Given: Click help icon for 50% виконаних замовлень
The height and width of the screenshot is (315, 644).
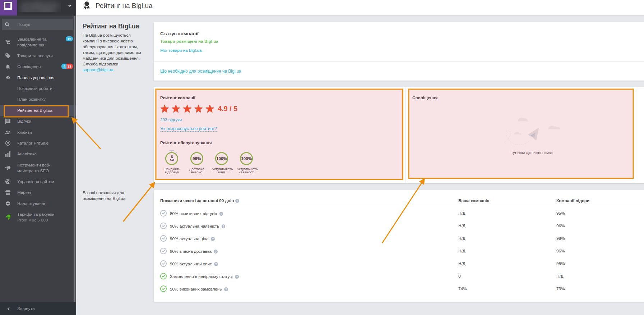Looking at the screenshot, I should point(226,289).
